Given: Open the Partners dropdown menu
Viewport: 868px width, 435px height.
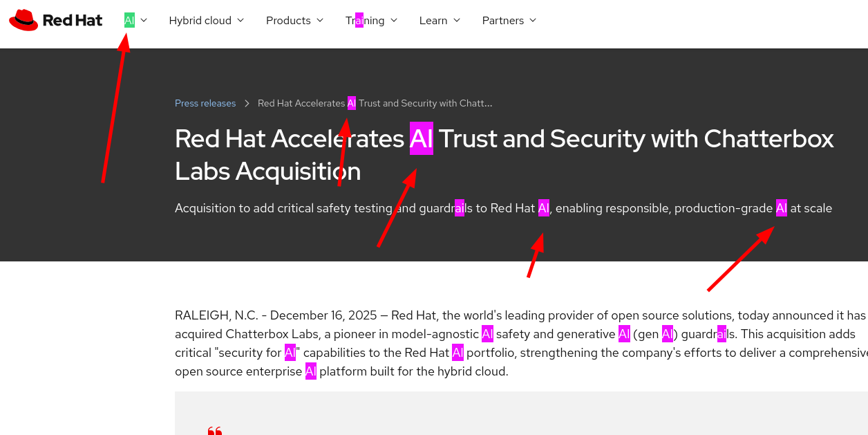Looking at the screenshot, I should coord(509,20).
